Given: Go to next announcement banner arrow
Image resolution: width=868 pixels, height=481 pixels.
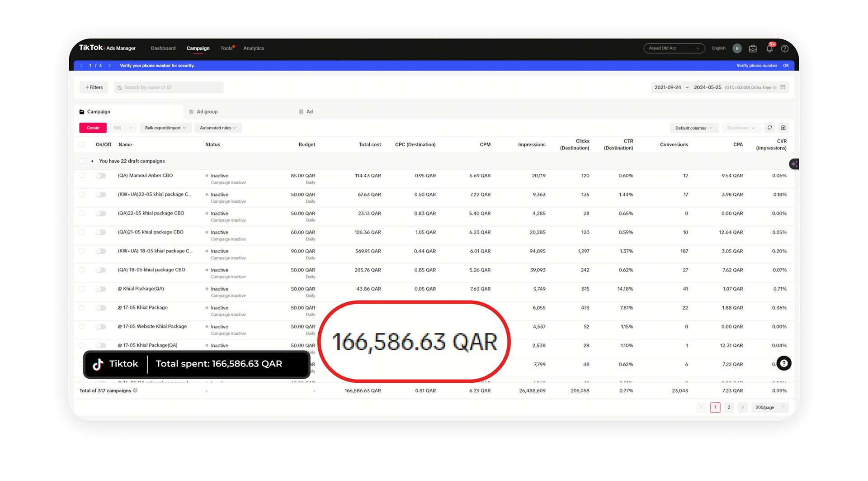Looking at the screenshot, I should (109, 66).
